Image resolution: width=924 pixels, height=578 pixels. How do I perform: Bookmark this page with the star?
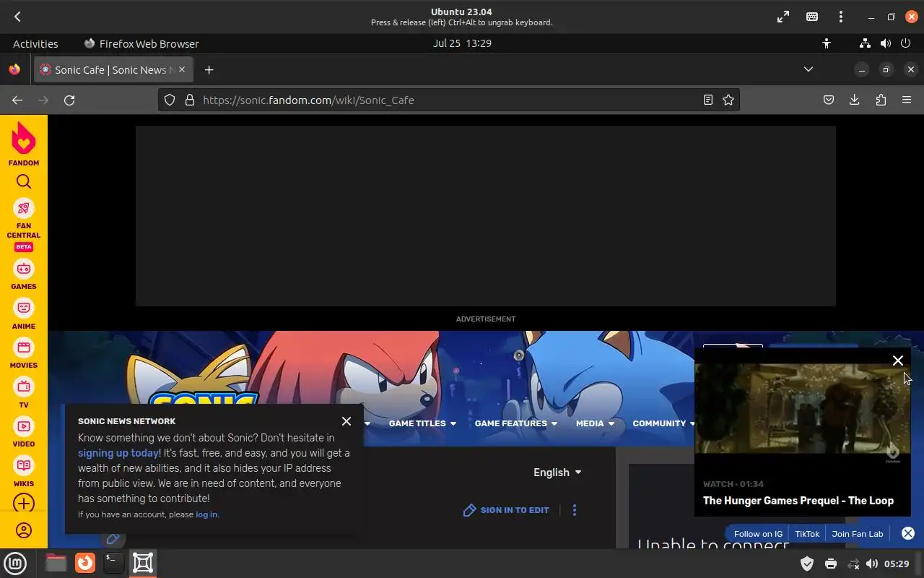coord(728,100)
